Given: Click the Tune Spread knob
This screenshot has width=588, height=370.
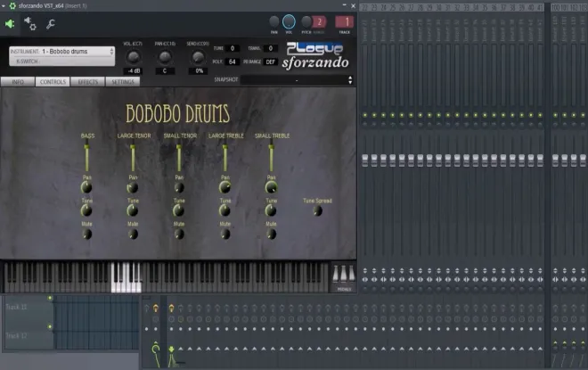Looking at the screenshot, I should pos(317,211).
